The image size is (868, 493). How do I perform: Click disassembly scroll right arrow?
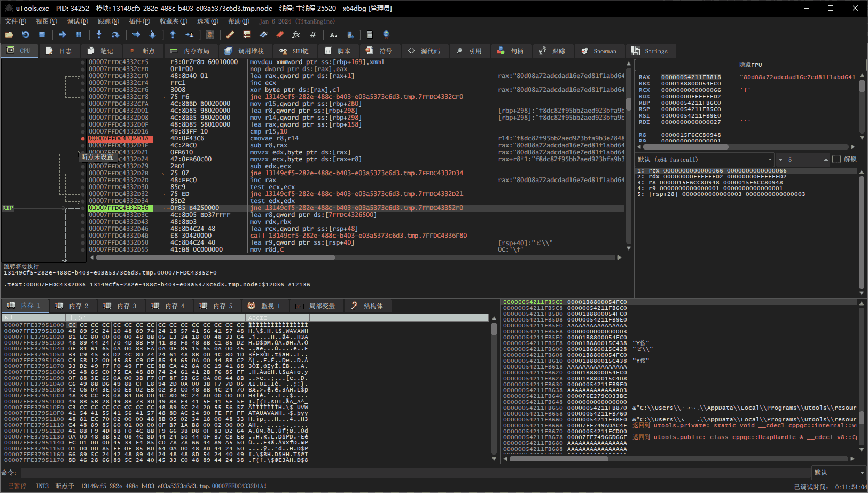coord(619,257)
